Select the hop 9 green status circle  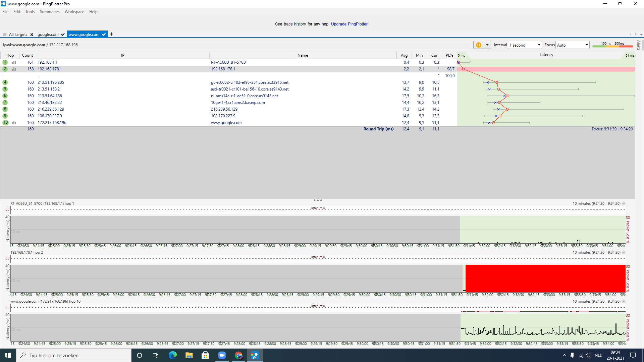pos(5,116)
